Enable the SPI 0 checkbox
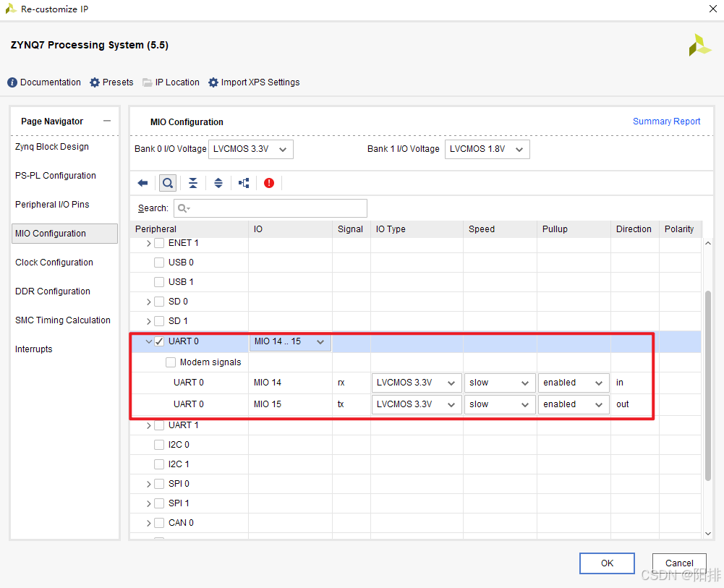This screenshot has width=724, height=588. (x=159, y=484)
